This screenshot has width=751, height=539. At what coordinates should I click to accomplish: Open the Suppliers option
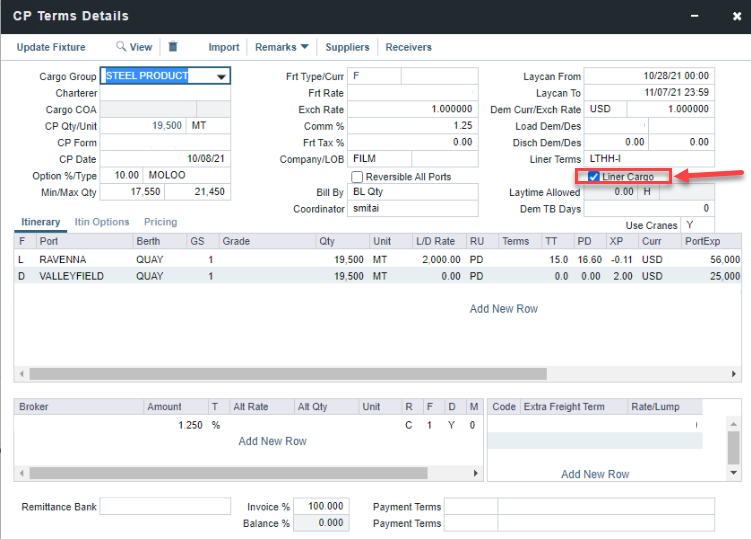347,47
